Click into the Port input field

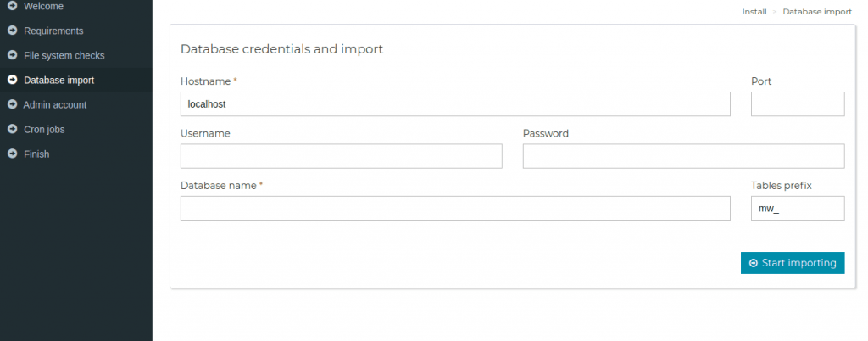tap(798, 104)
